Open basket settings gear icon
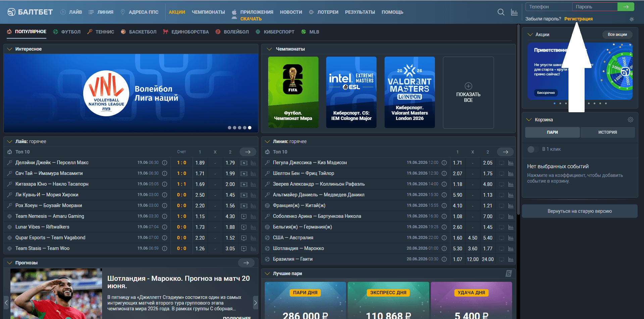 tap(631, 120)
